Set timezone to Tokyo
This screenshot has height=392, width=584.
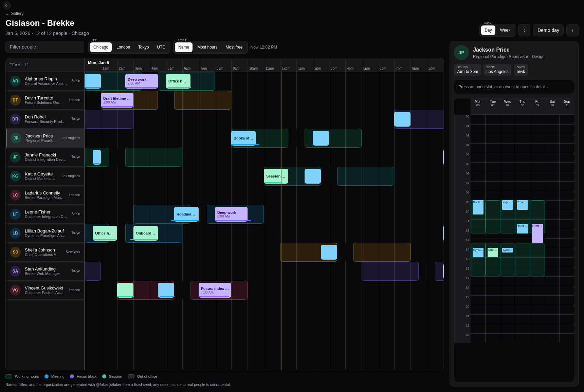tap(144, 47)
